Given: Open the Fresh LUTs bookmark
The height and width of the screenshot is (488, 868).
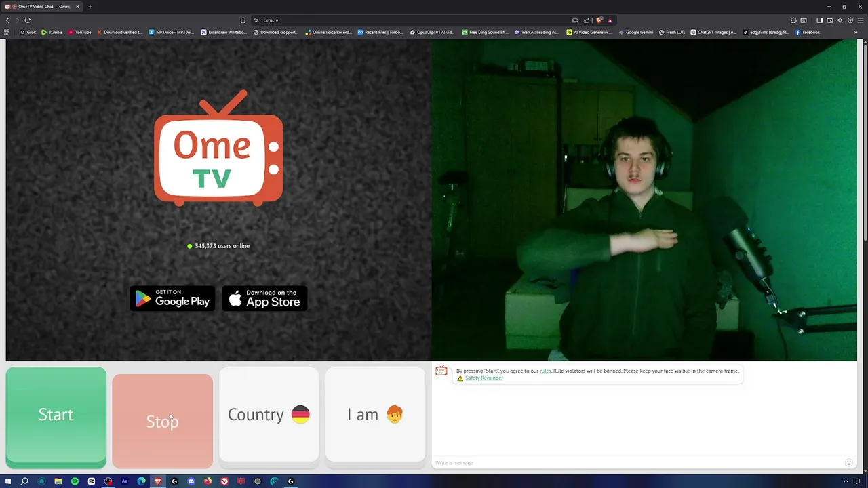Looking at the screenshot, I should pyautogui.click(x=671, y=32).
